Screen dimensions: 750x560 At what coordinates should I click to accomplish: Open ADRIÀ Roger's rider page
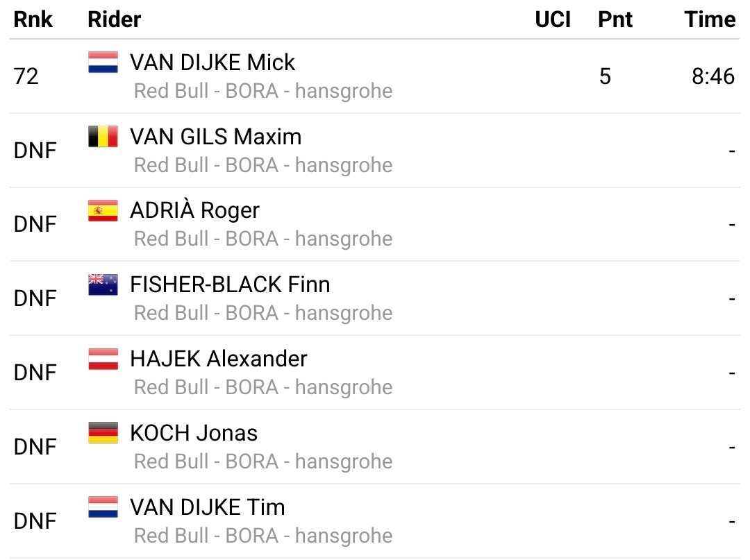[x=194, y=210]
